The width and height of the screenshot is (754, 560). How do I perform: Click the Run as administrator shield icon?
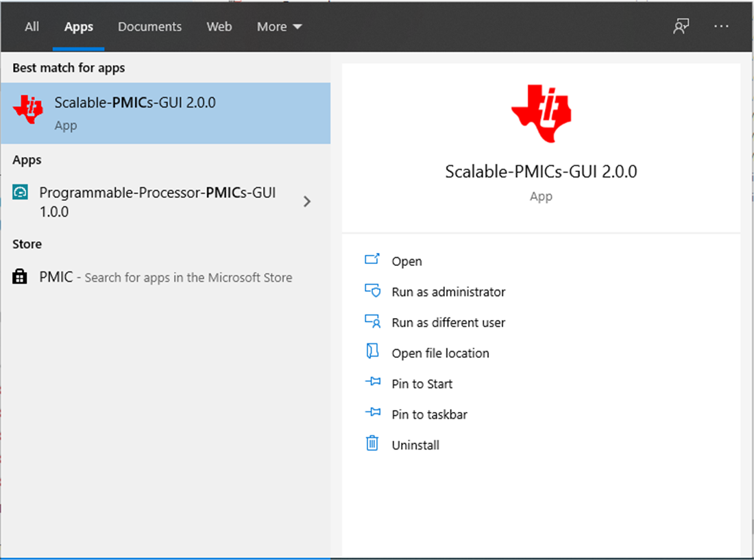[372, 291]
